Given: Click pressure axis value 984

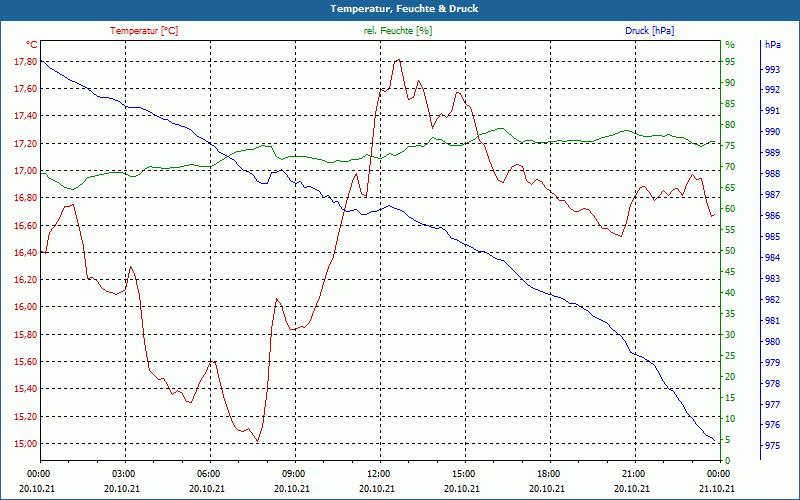Looking at the screenshot, I should coord(772,258).
